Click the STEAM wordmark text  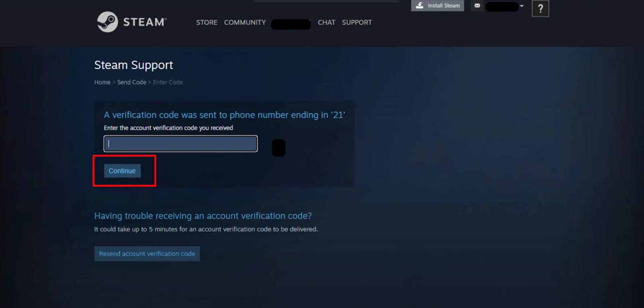click(145, 22)
